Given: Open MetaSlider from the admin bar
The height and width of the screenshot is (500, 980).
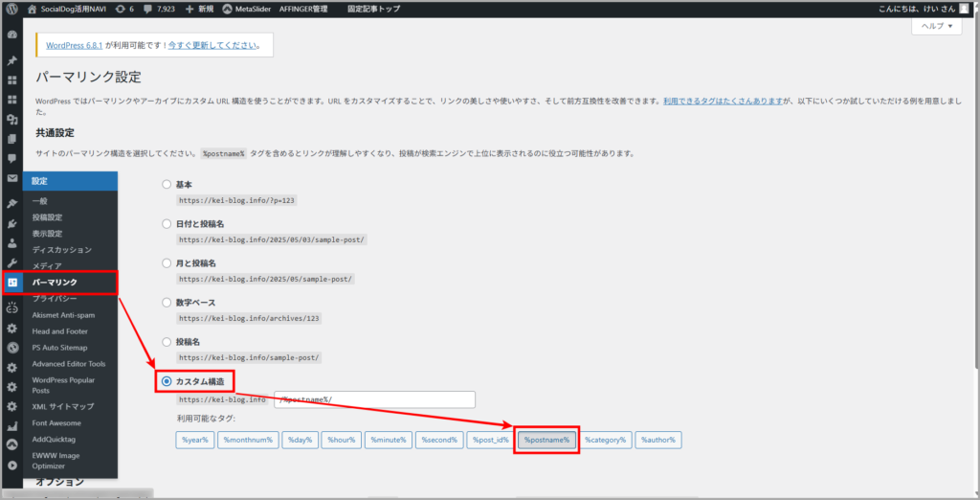Looking at the screenshot, I should 246,10.
